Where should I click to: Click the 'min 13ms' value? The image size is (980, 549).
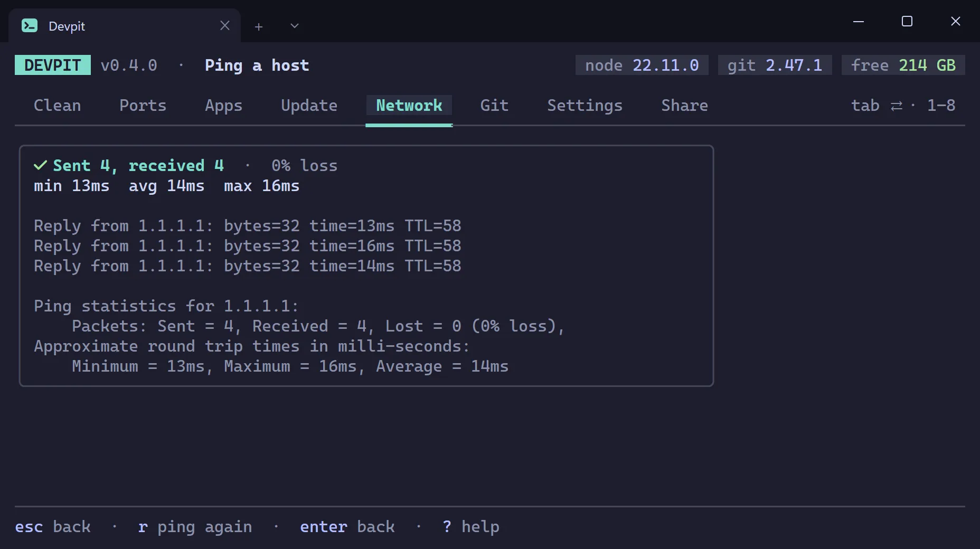(72, 186)
